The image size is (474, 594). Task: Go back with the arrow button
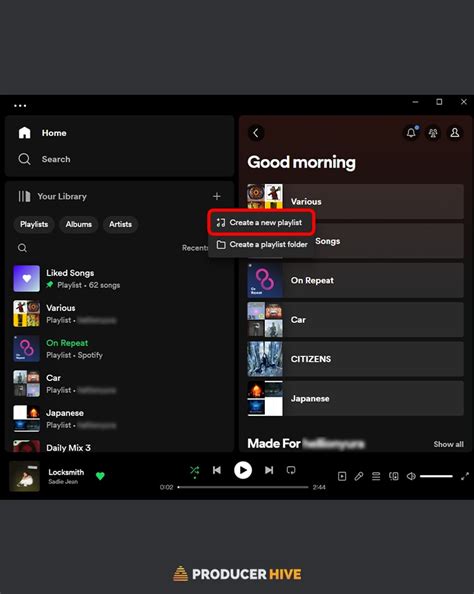tap(256, 133)
